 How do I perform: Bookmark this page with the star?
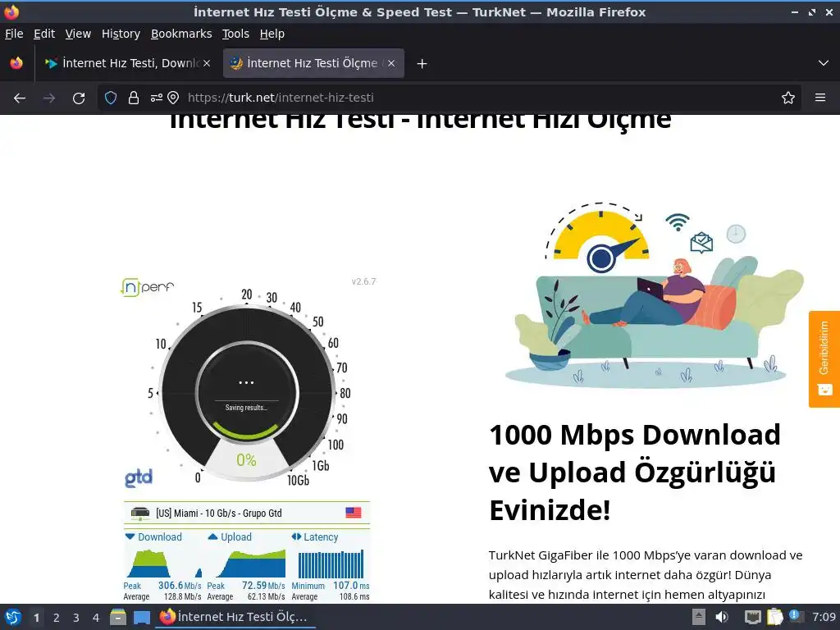coord(788,98)
